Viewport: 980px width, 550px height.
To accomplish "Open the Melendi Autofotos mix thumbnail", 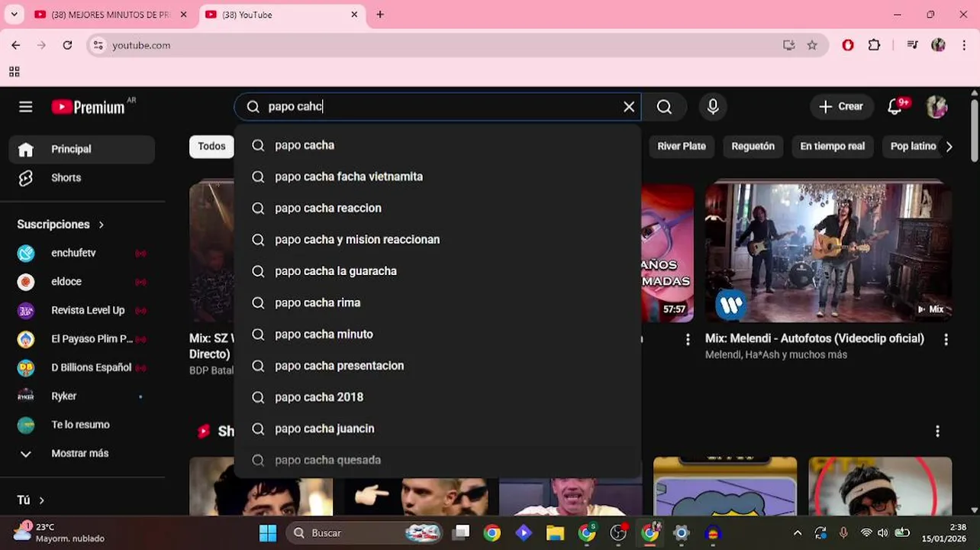I will (x=828, y=251).
